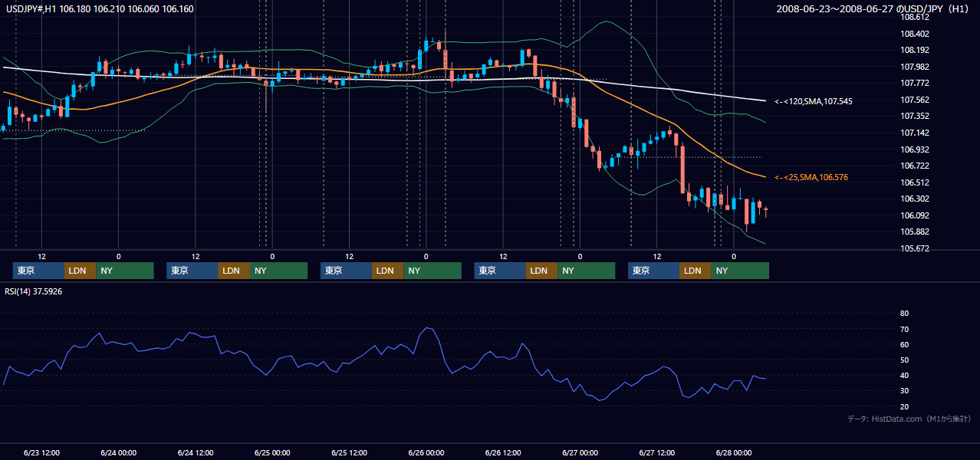Click the 6/24 00:00 date label
The width and height of the screenshot is (980, 460).
pos(118,452)
